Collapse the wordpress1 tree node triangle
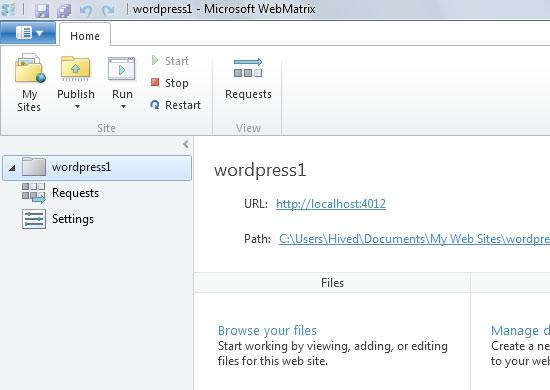The height and width of the screenshot is (390, 550). pyautogui.click(x=12, y=168)
